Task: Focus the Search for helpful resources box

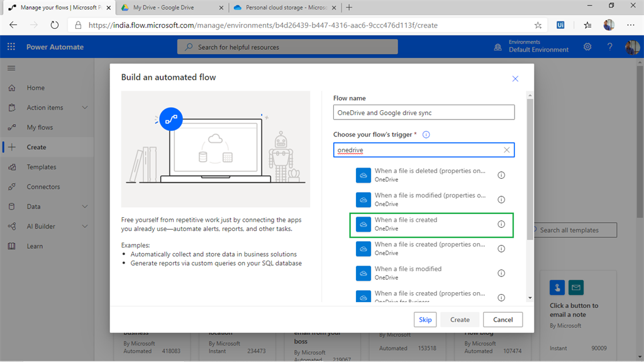Action: tap(287, 47)
